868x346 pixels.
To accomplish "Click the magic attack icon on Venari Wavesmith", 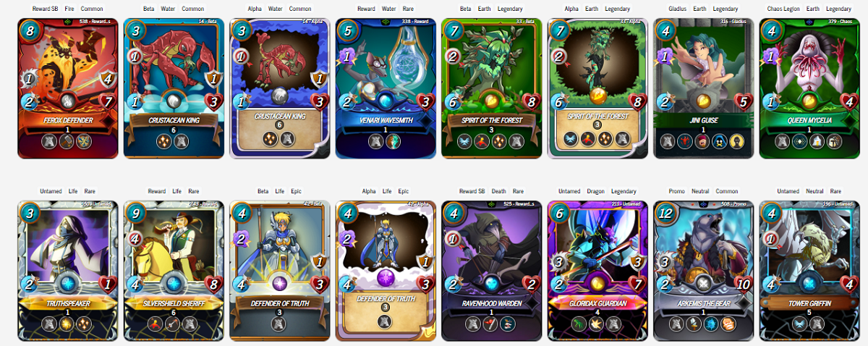I will click(x=347, y=56).
